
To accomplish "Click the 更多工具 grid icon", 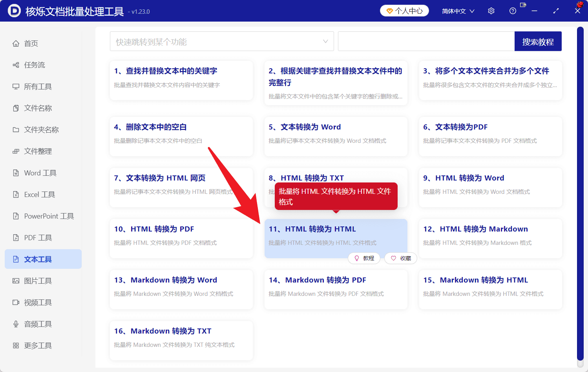I will [16, 345].
